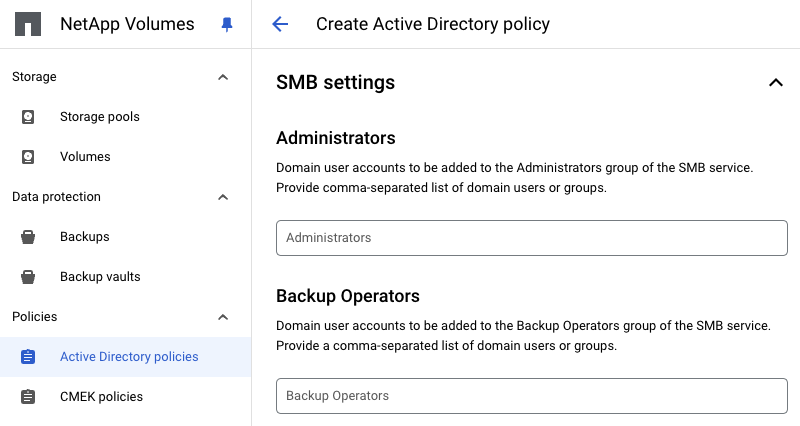
Task: Click the Volumes disk icon
Action: click(x=28, y=157)
